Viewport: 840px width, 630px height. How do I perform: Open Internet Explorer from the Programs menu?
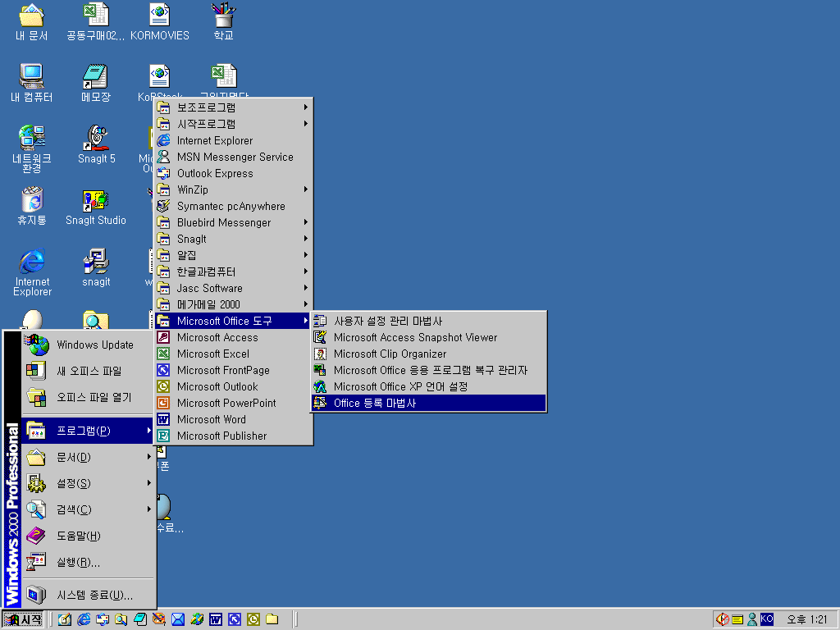tap(233, 140)
